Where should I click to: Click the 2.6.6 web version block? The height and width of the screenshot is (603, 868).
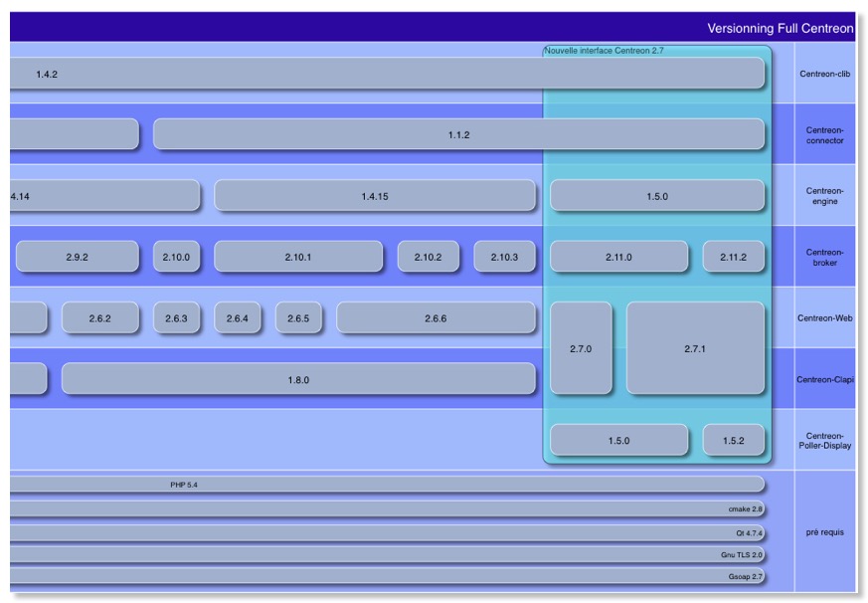pyautogui.click(x=437, y=318)
